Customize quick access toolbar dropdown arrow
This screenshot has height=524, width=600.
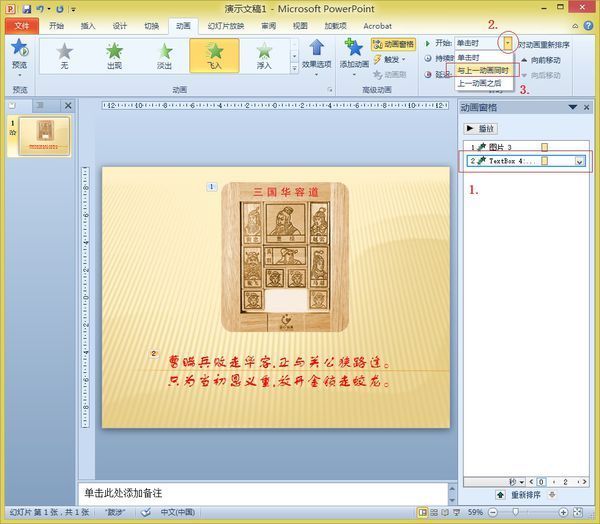[x=73, y=9]
